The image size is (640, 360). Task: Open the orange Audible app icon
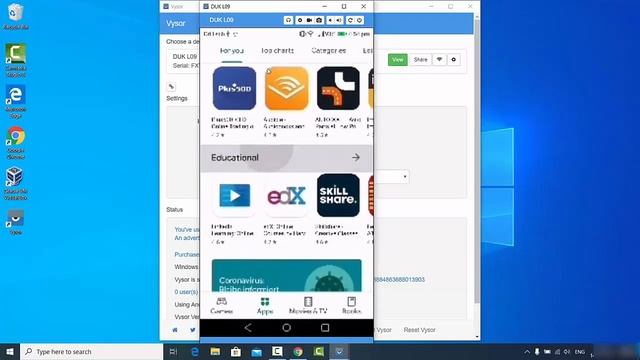tap(287, 89)
